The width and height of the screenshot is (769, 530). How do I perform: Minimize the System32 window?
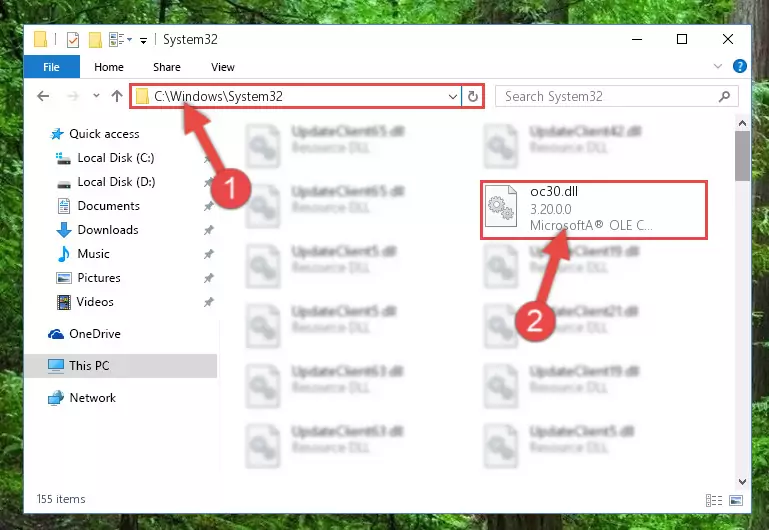637,39
